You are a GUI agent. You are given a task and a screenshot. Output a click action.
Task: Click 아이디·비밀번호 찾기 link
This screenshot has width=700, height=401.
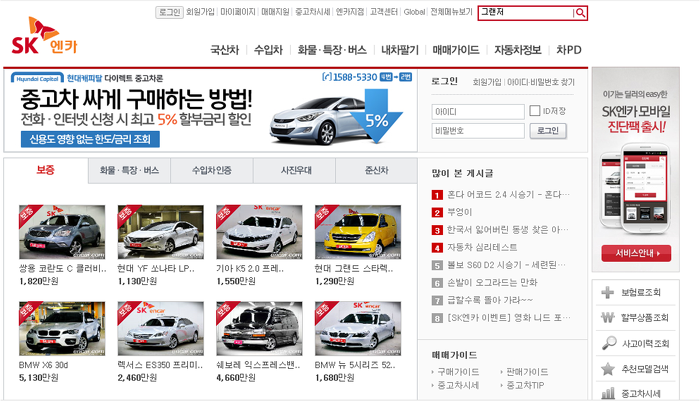[541, 82]
